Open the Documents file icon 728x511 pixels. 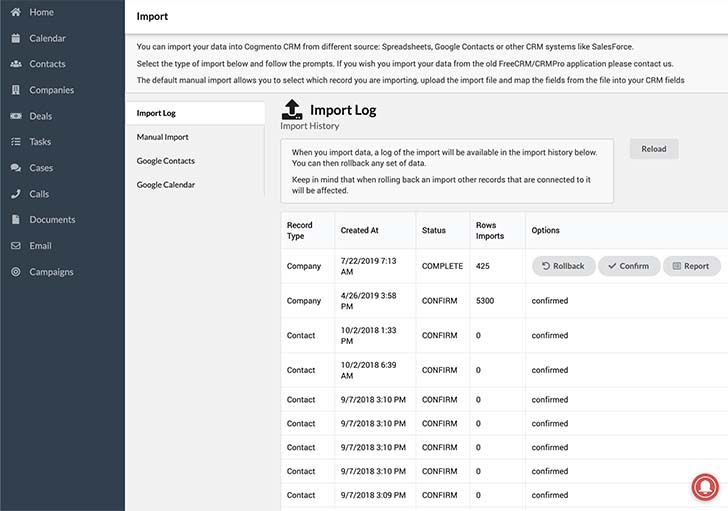click(x=16, y=220)
